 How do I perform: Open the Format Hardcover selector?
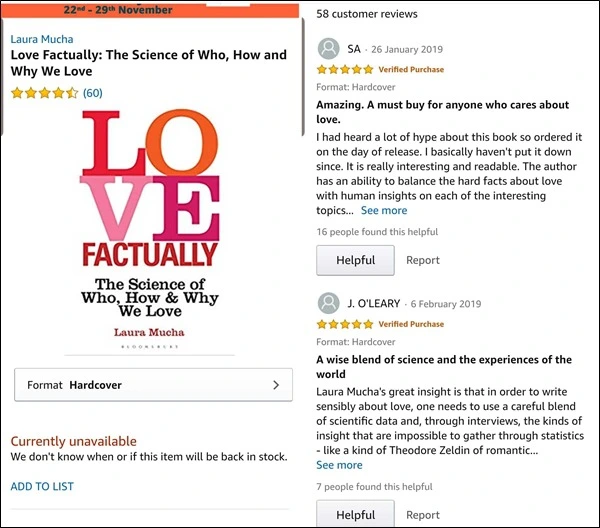(x=153, y=384)
